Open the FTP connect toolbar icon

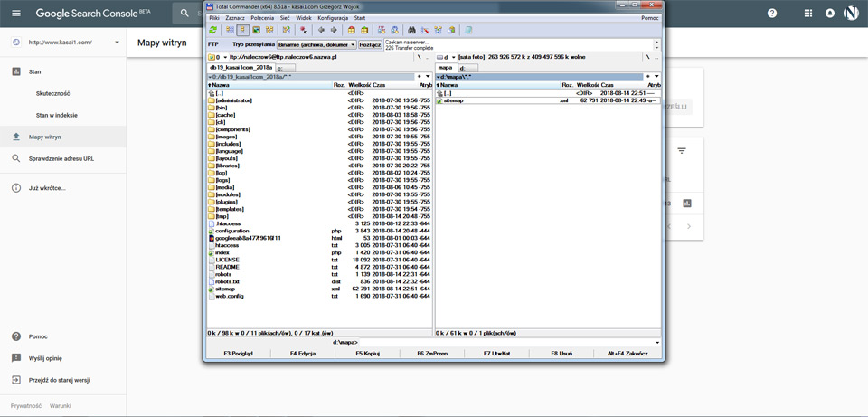point(382,30)
